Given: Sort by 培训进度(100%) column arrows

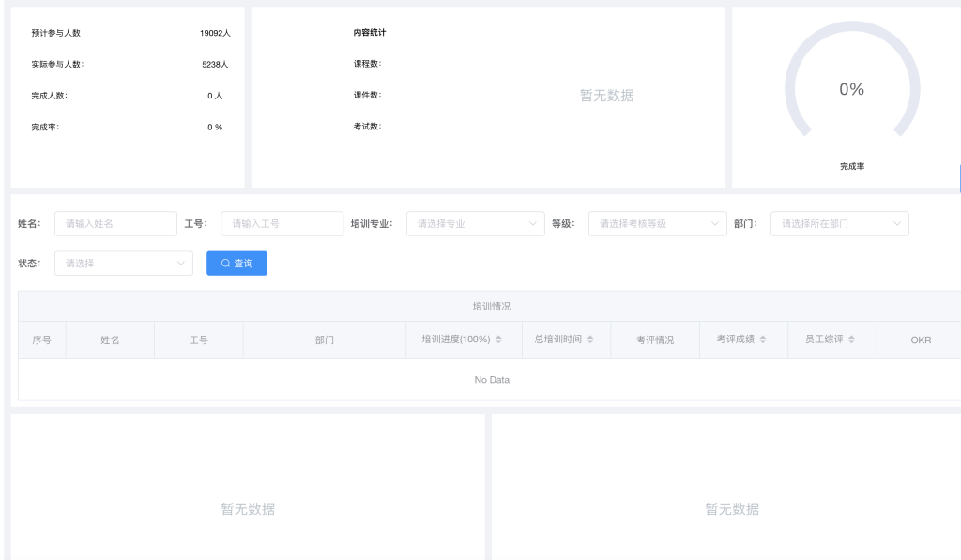Looking at the screenshot, I should pyautogui.click(x=499, y=340).
